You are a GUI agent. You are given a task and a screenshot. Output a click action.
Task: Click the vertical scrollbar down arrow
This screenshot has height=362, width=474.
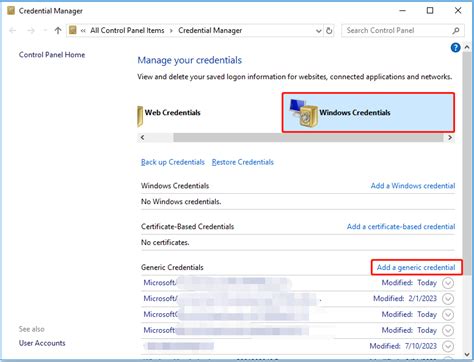(467, 355)
